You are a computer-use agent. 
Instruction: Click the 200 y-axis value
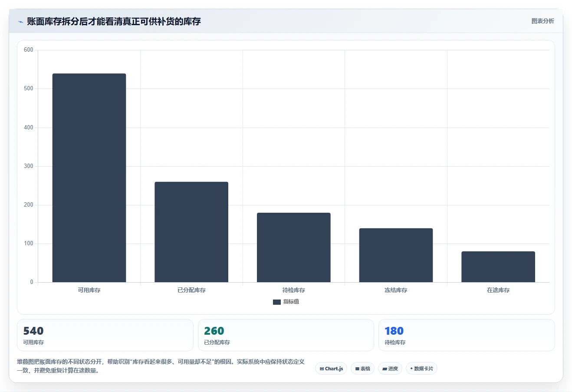tap(29, 205)
